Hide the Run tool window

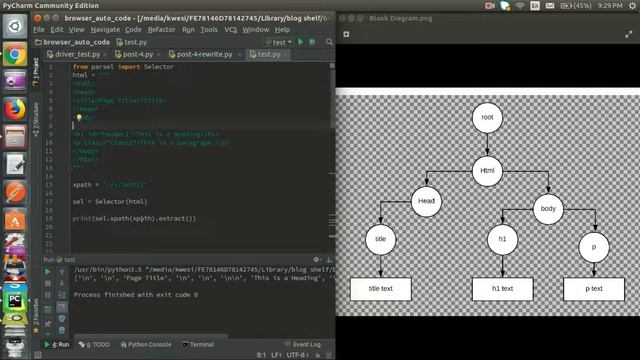(x=329, y=260)
